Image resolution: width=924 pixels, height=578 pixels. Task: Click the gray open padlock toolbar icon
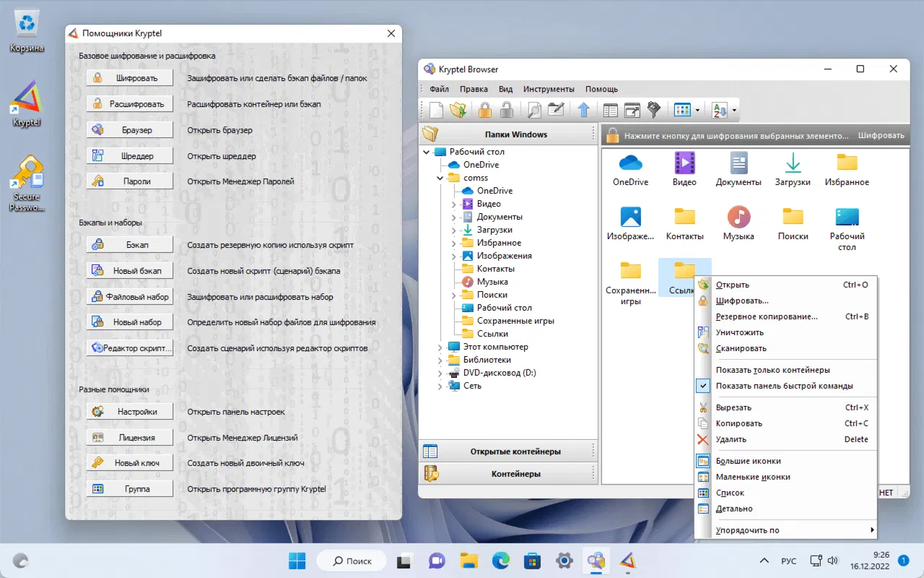(x=507, y=110)
